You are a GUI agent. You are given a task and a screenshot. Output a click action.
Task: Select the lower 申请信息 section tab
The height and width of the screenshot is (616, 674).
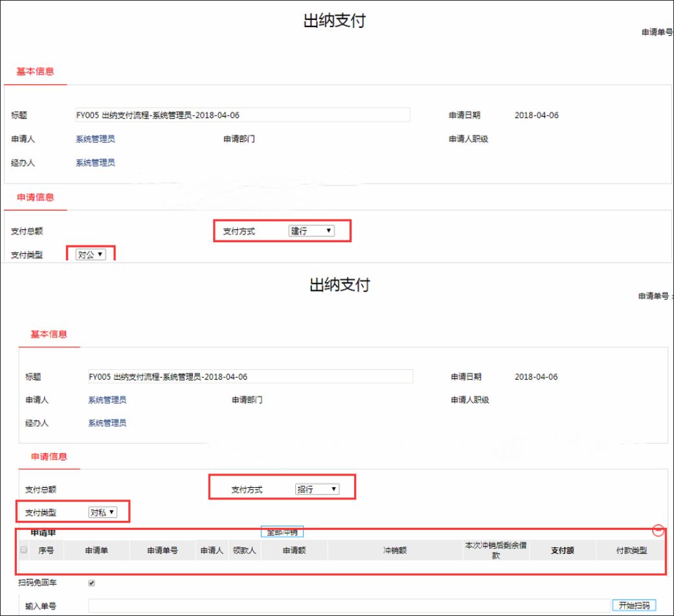(49, 457)
